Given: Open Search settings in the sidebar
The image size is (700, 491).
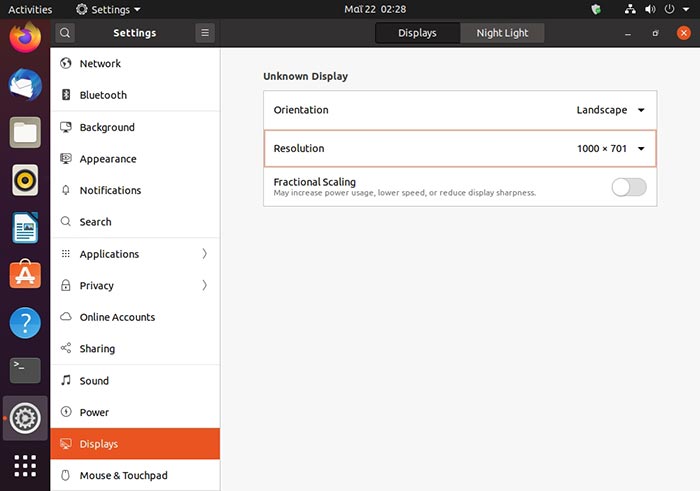Looking at the screenshot, I should tap(135, 222).
